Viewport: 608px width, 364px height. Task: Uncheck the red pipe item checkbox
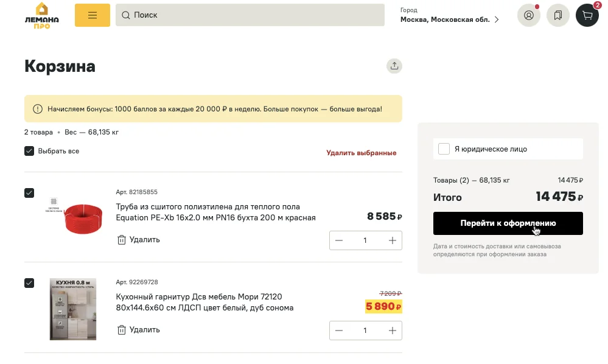coord(29,193)
